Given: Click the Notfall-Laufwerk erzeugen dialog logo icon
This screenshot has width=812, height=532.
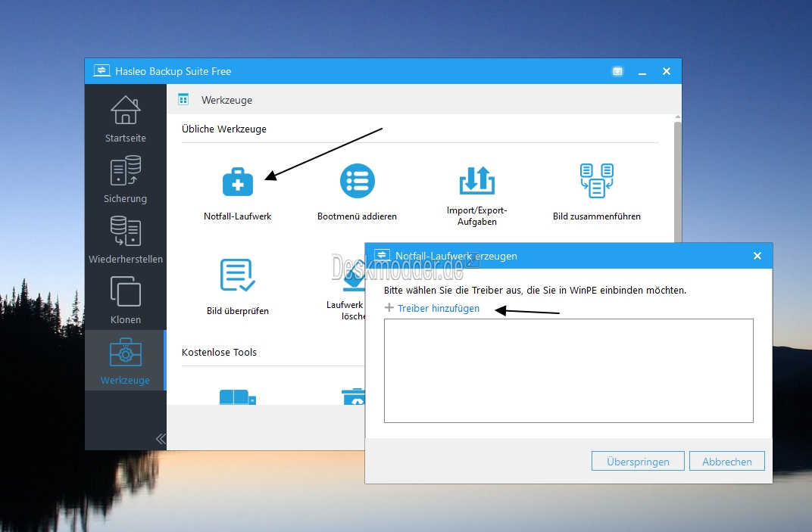Looking at the screenshot, I should [x=383, y=255].
